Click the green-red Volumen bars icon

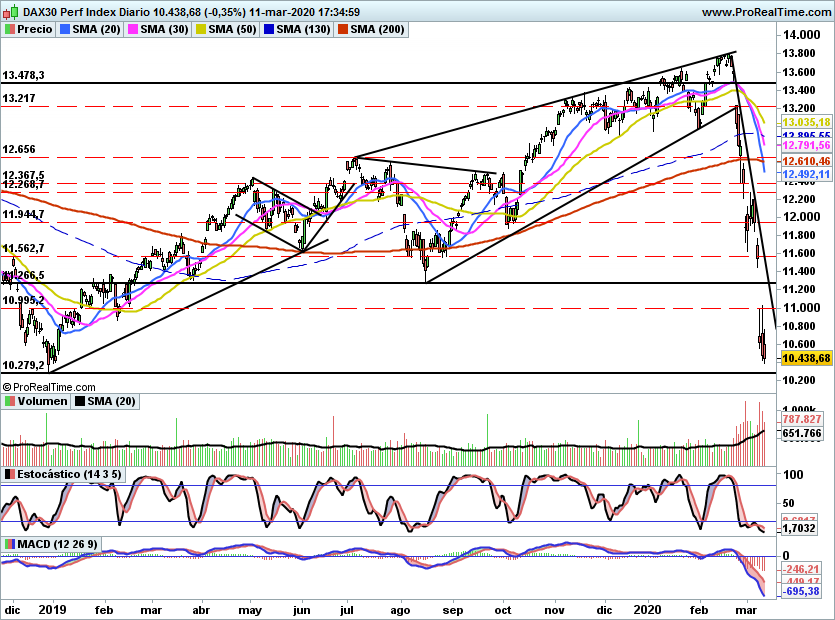[8, 401]
